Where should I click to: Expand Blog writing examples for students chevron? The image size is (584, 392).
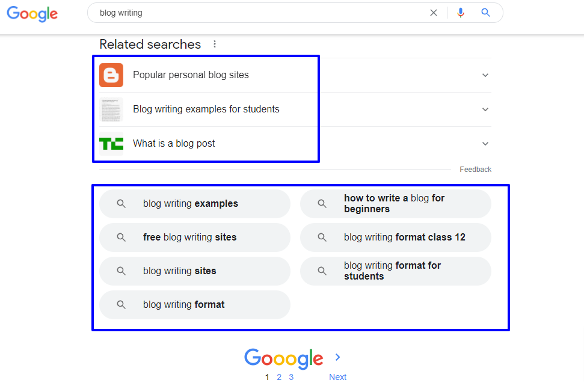[x=485, y=109]
